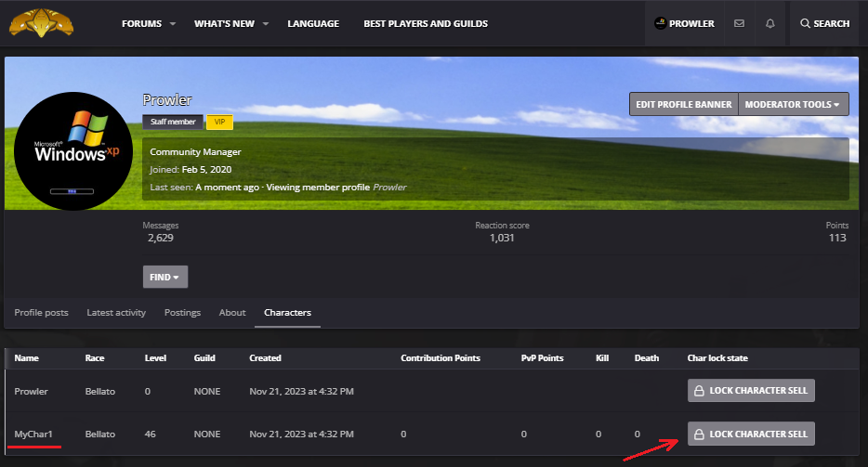Click guild NONE in the Prowler row
The image size is (868, 467).
point(207,391)
